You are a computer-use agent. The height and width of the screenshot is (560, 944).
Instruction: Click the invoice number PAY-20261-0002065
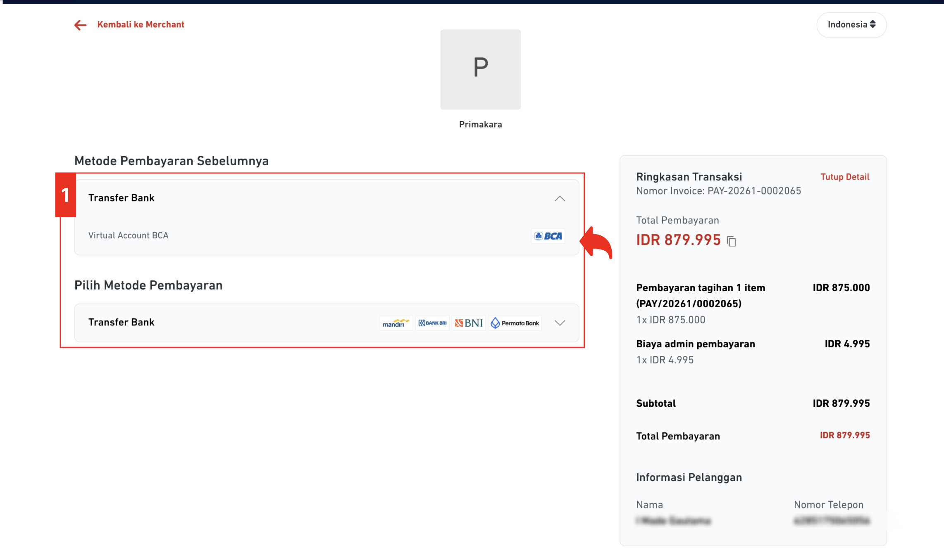(x=754, y=191)
